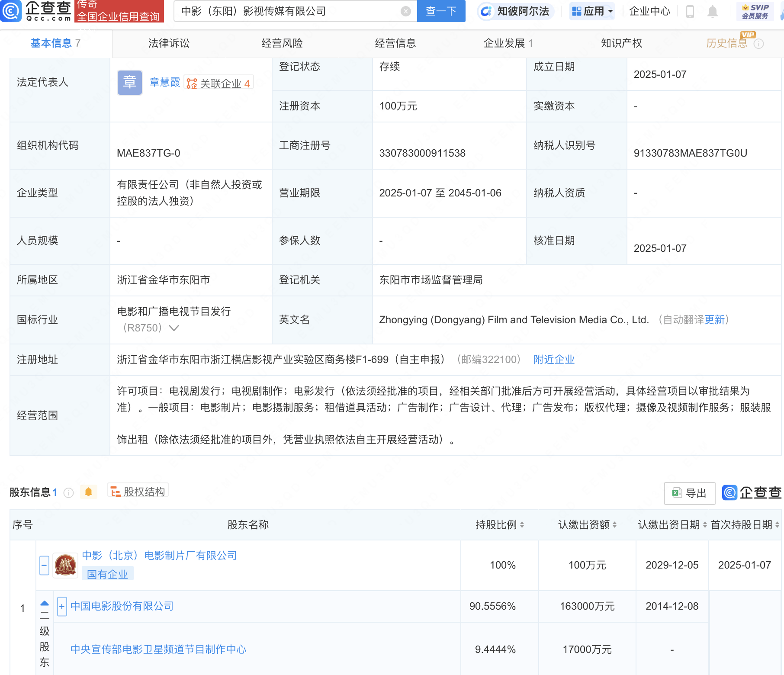Select registration authority 东阳市市场监督管理局

click(431, 280)
